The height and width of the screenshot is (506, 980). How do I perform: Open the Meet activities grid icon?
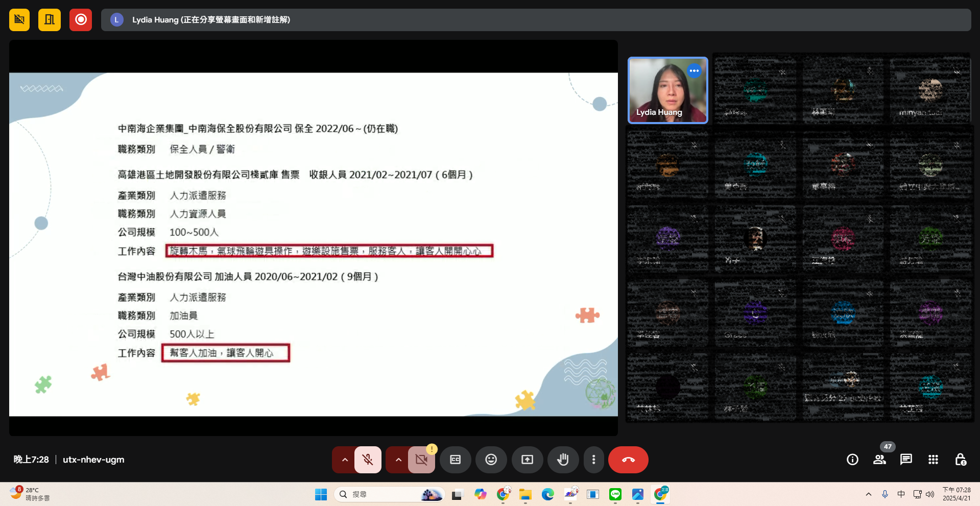(933, 460)
